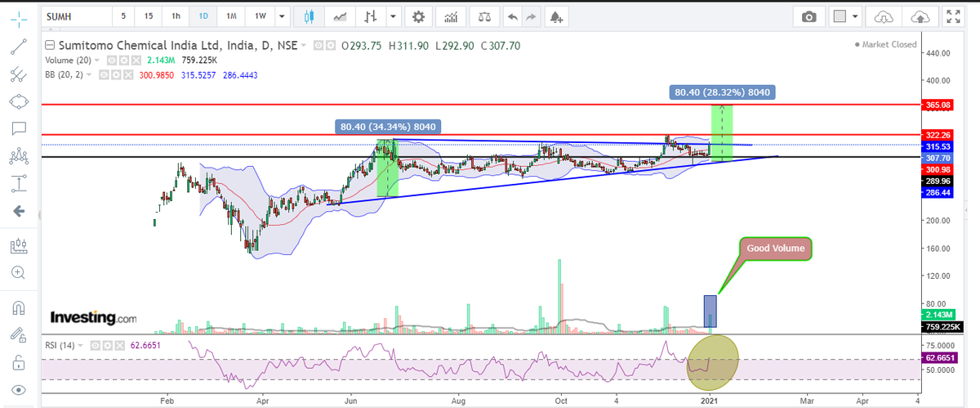Image resolution: width=980 pixels, height=408 pixels.
Task: Select the text annotation callout tool
Action: pyautogui.click(x=20, y=128)
